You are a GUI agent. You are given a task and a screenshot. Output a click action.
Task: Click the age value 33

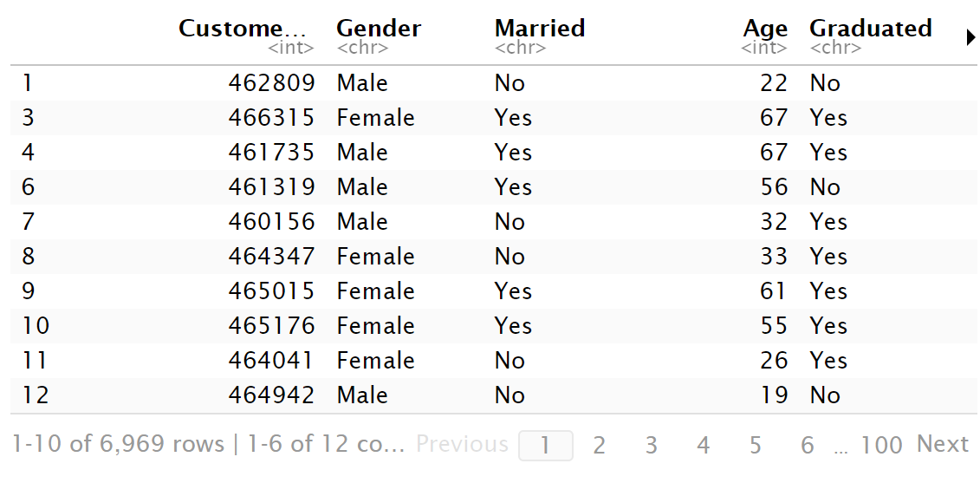pyautogui.click(x=774, y=257)
